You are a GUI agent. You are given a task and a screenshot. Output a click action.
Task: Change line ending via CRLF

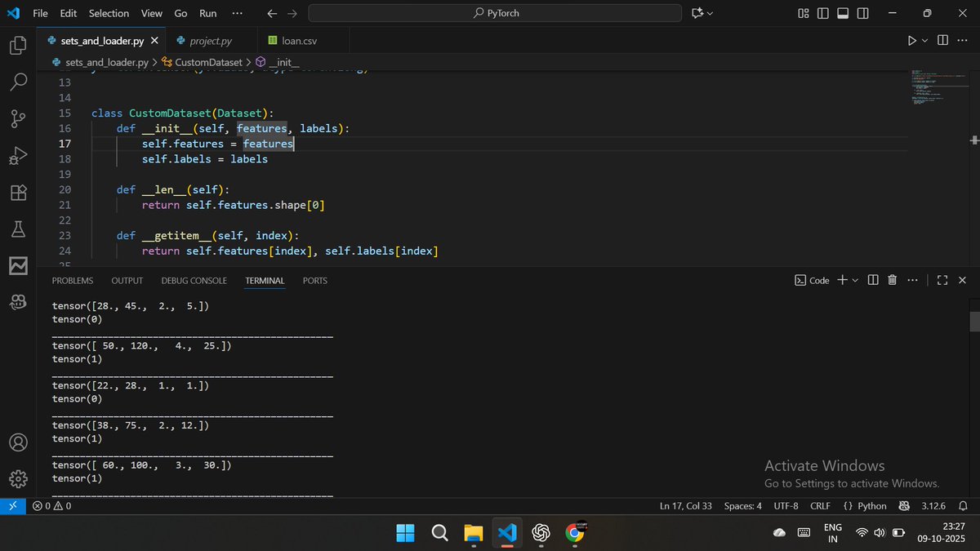[820, 506]
